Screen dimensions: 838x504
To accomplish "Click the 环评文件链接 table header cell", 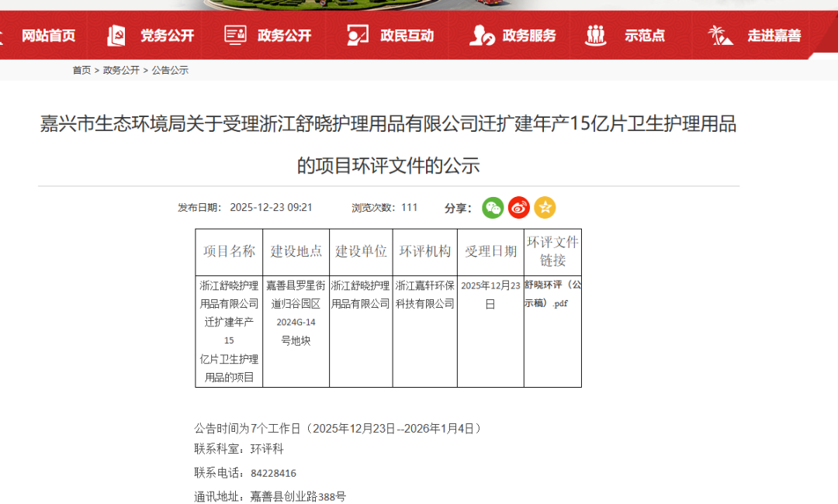I will tap(552, 251).
